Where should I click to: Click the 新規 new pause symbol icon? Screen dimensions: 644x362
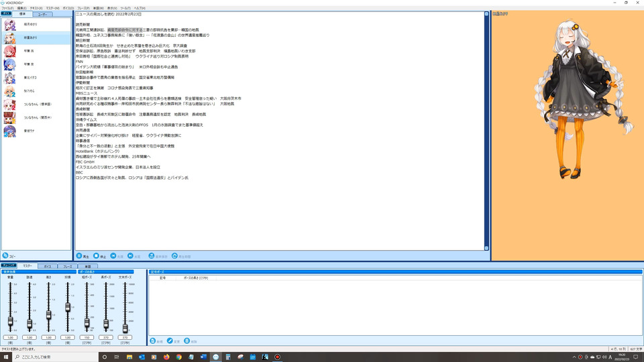[153, 341]
